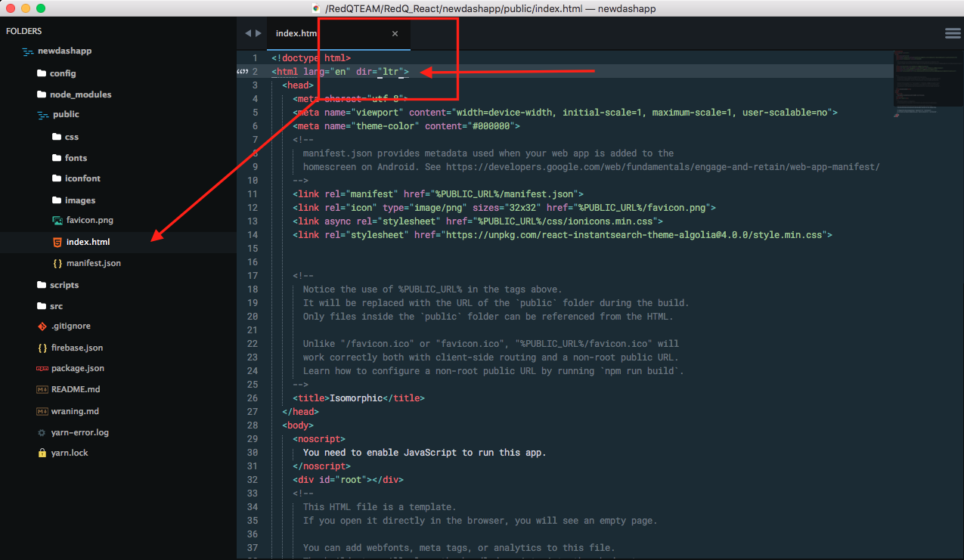The image size is (964, 560).
Task: Go to next tab with right arrow
Action: pyautogui.click(x=259, y=33)
